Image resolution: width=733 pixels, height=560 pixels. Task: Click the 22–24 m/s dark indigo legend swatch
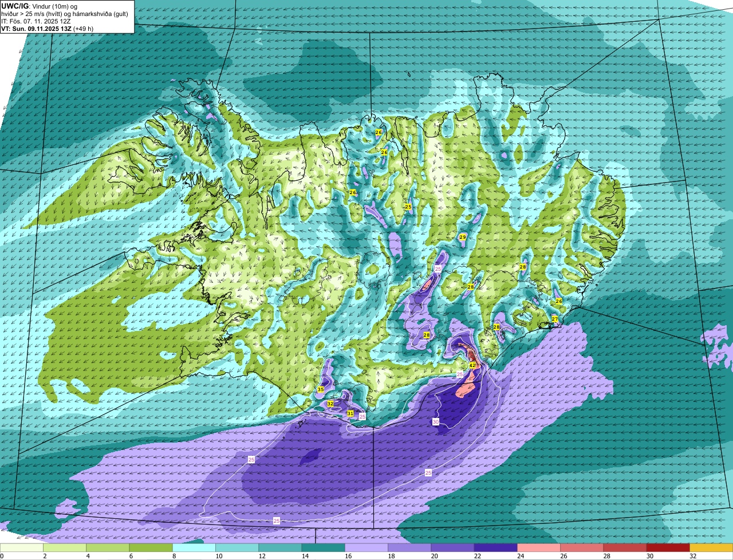point(496,547)
